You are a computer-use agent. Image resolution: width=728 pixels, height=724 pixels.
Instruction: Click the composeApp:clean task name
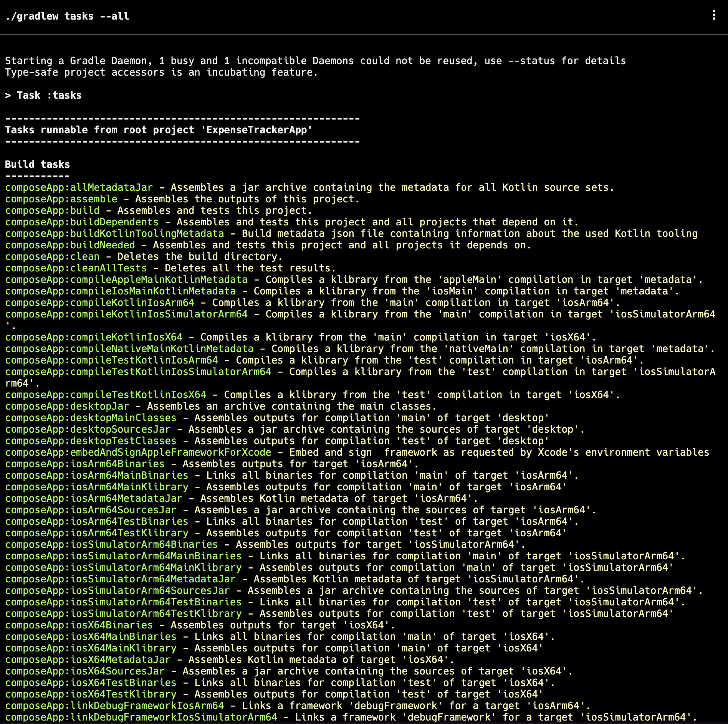coord(52,256)
